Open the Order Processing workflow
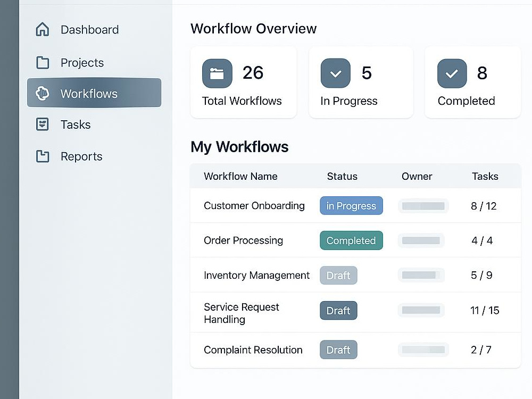 coord(243,240)
